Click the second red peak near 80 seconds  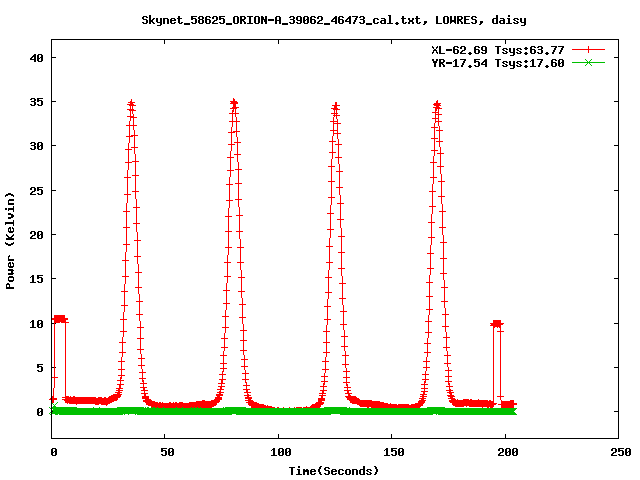coord(233,102)
